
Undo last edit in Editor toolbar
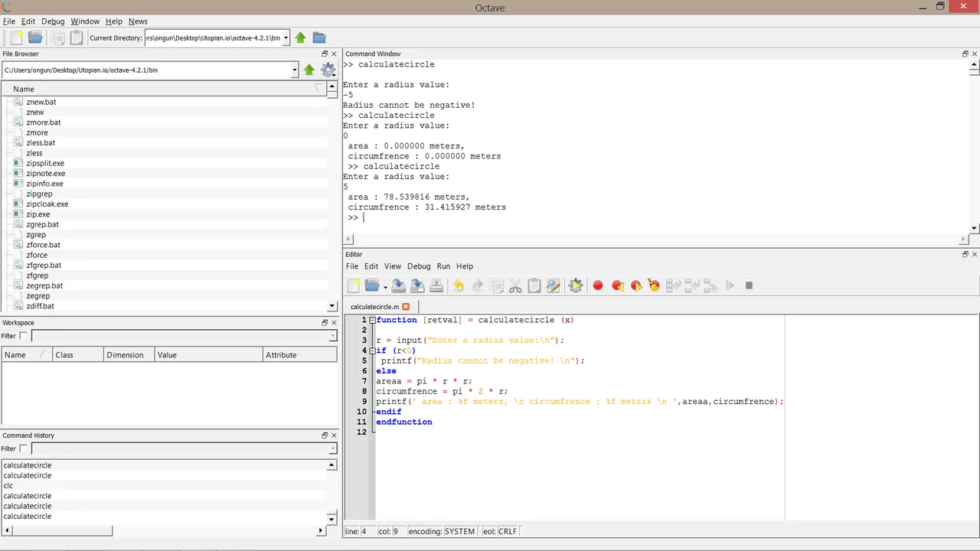[459, 285]
